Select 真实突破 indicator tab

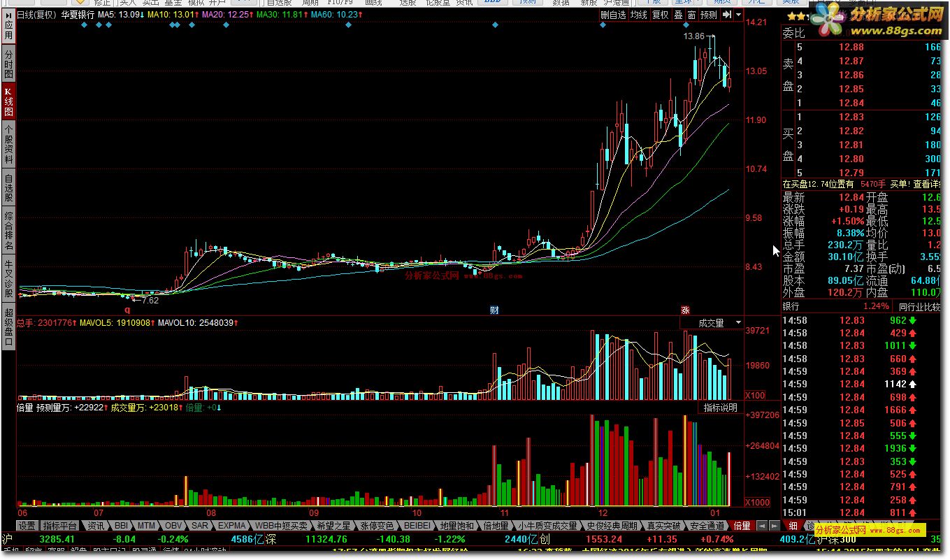pyautogui.click(x=663, y=526)
